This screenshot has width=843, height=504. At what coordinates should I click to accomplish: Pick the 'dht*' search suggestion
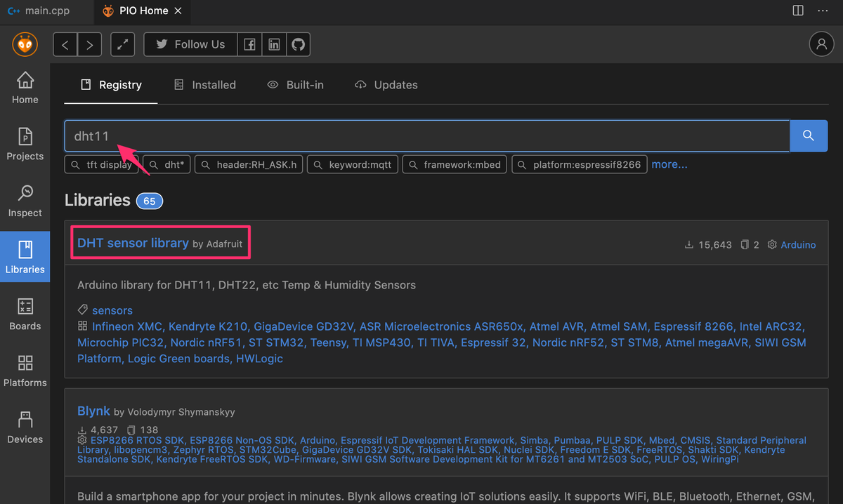[165, 165]
